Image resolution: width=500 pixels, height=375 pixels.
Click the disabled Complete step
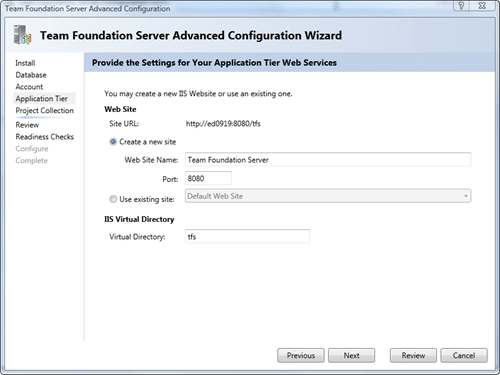click(x=32, y=160)
